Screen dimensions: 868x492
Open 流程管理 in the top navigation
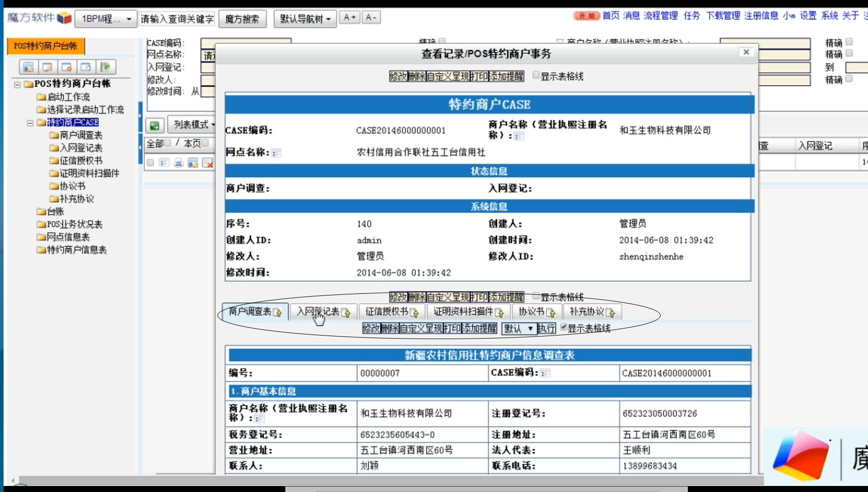click(x=661, y=16)
